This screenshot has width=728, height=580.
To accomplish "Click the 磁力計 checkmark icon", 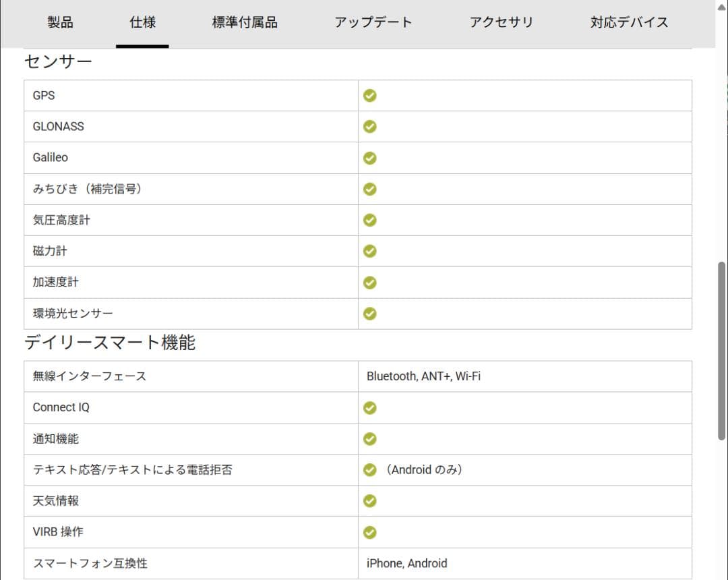I will (369, 251).
